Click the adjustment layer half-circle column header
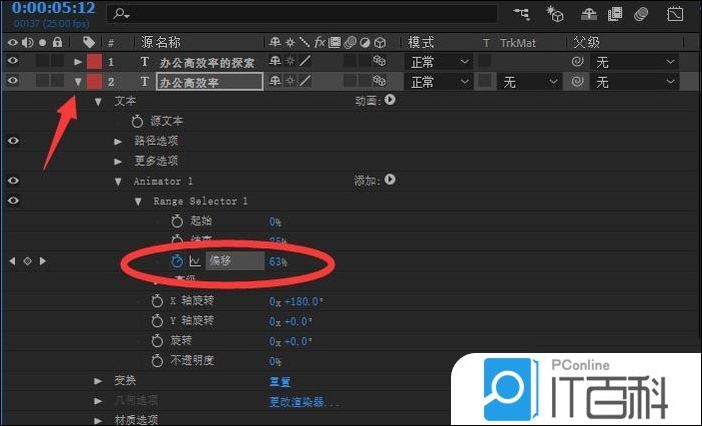Screen dimensions: 702x426 [x=365, y=43]
